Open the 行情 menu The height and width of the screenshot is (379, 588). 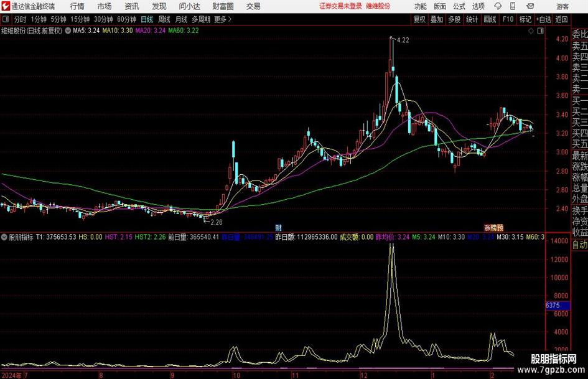pos(77,6)
